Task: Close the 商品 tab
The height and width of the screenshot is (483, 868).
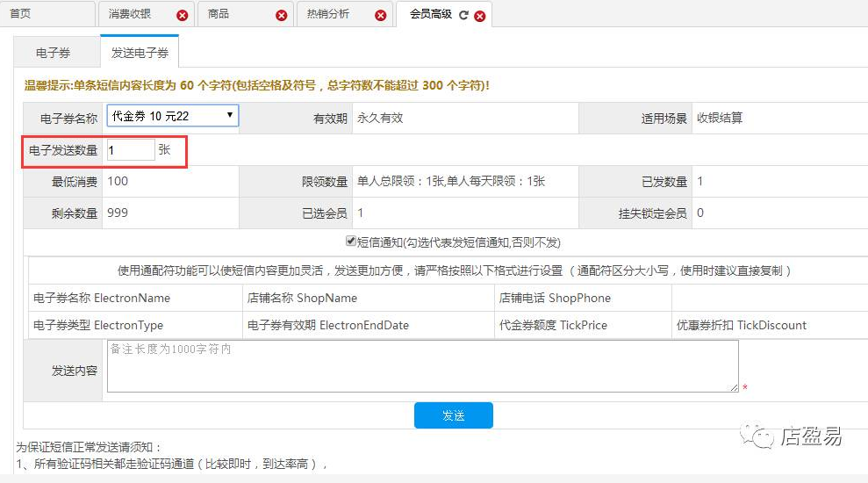Action: pyautogui.click(x=281, y=15)
